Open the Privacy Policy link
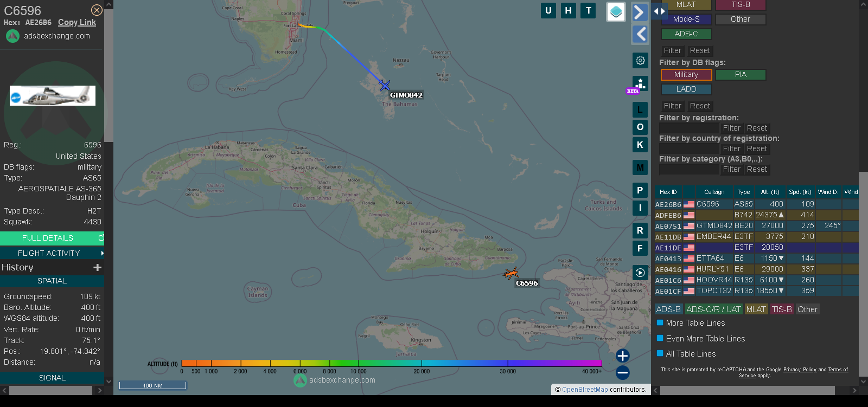868x407 pixels. click(x=800, y=370)
